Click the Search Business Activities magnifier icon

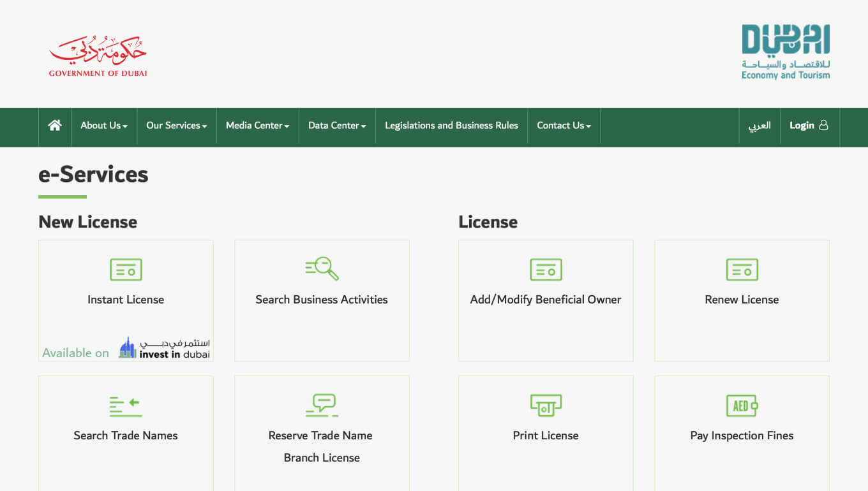coord(322,269)
